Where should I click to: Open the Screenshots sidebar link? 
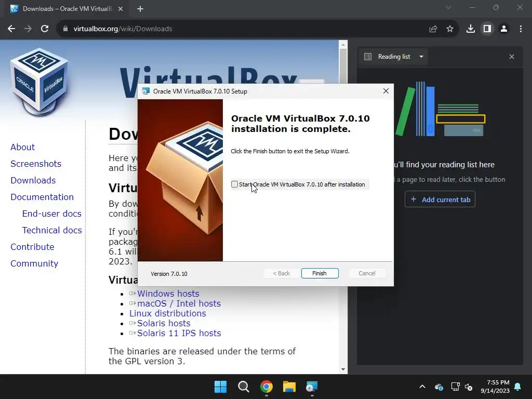coord(36,164)
